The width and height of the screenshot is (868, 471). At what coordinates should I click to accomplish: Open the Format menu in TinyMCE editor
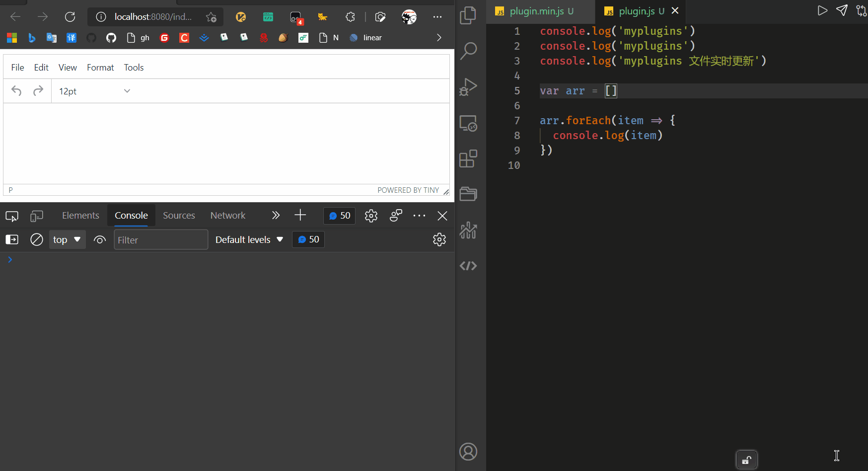(x=100, y=68)
